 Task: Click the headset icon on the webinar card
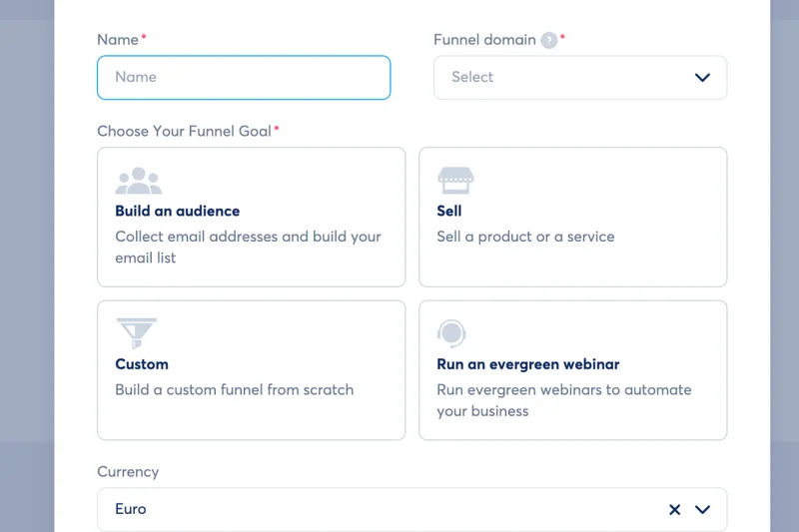451,333
